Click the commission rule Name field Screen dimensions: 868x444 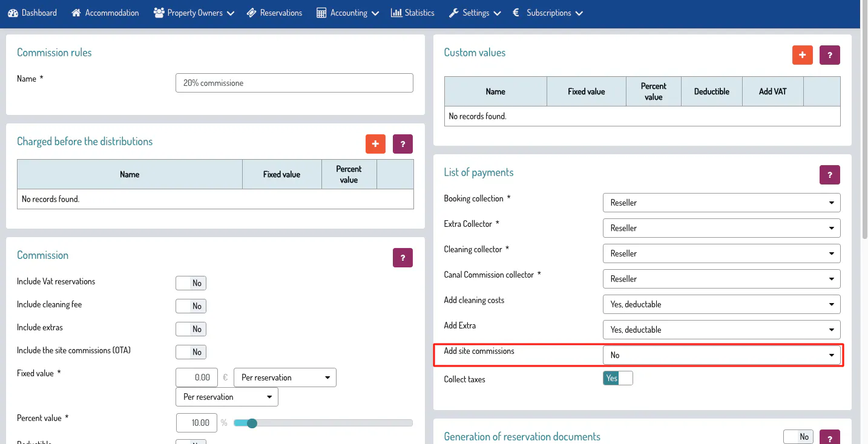[294, 83]
